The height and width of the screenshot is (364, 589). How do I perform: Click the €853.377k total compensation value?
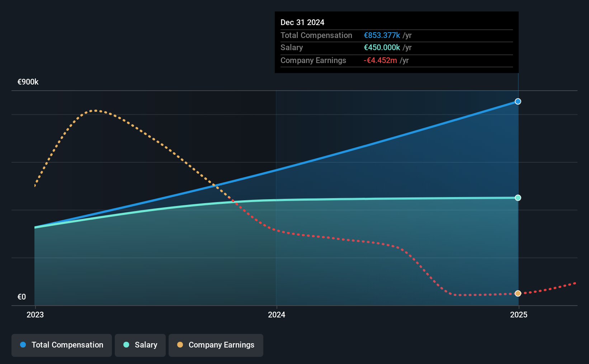coord(382,35)
